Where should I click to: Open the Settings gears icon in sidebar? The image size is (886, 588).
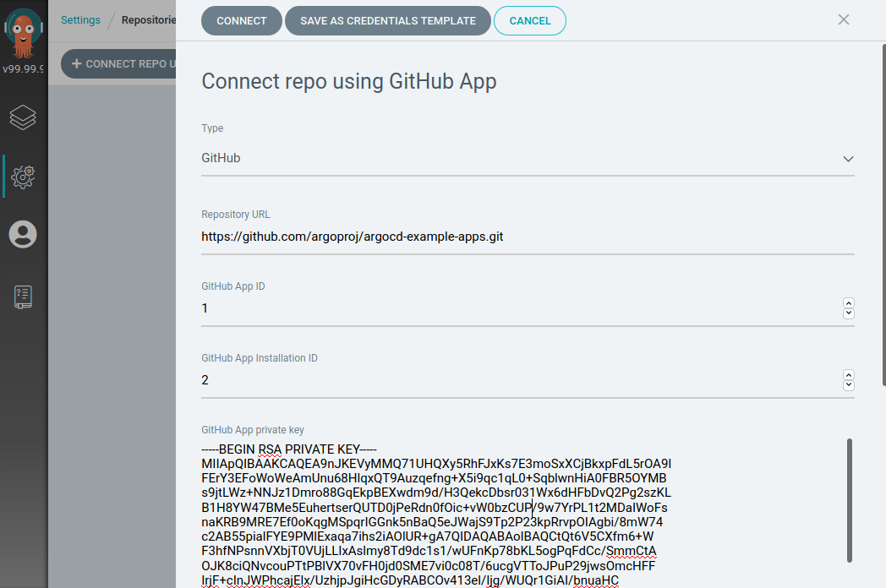[x=23, y=177]
